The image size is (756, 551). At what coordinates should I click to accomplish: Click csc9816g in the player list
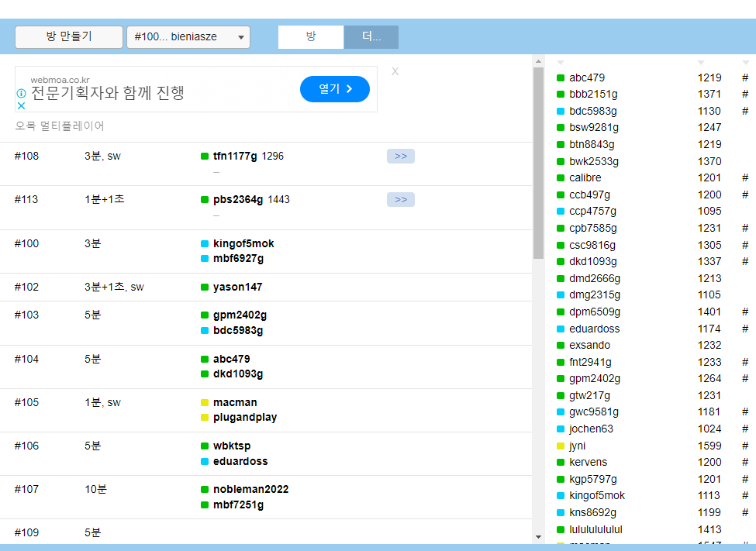pos(592,245)
